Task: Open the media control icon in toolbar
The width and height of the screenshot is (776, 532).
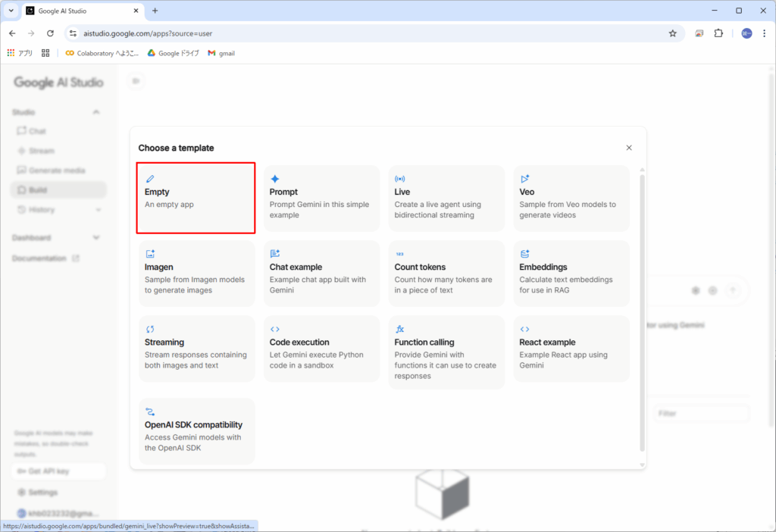Action: click(x=699, y=33)
